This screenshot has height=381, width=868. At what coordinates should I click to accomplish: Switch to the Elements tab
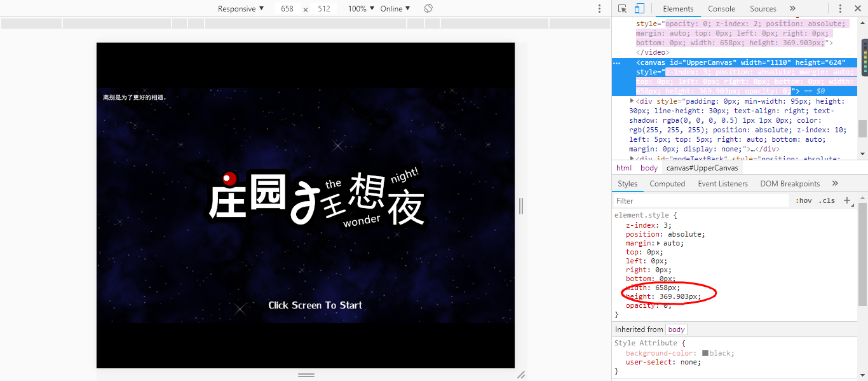tap(678, 9)
